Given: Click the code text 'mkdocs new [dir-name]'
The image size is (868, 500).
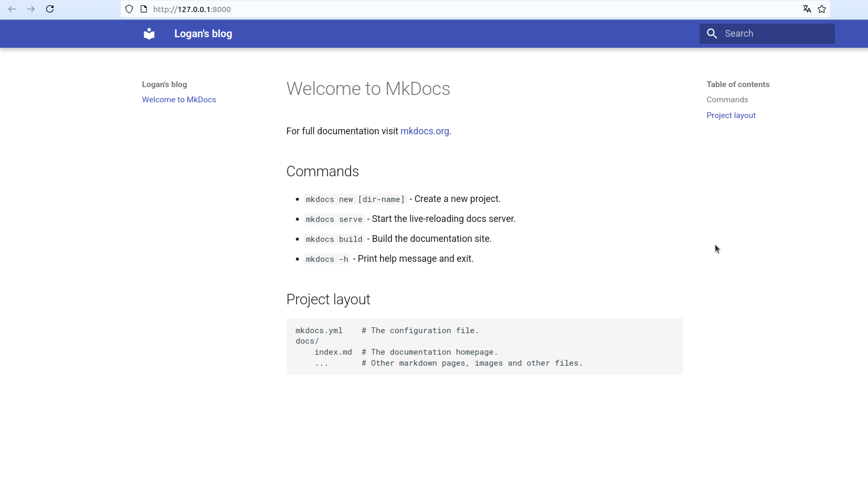Looking at the screenshot, I should click(x=355, y=199).
